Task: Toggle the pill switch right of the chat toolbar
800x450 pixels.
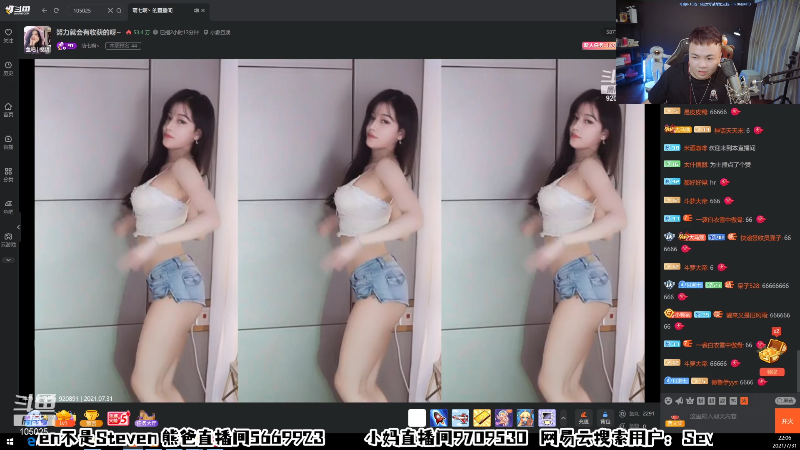Action: click(x=785, y=401)
